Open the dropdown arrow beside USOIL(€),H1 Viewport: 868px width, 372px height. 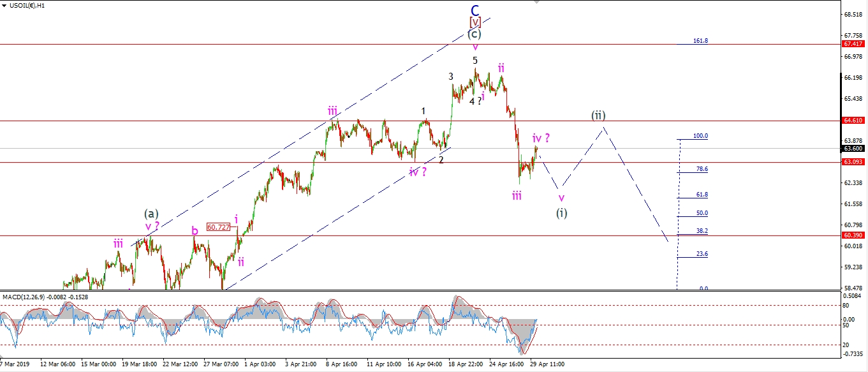click(3, 5)
